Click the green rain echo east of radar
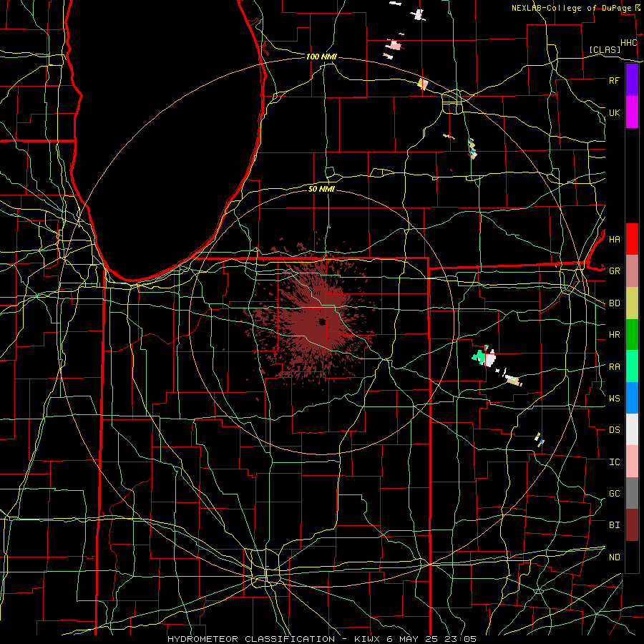The height and width of the screenshot is (644, 644). click(479, 356)
